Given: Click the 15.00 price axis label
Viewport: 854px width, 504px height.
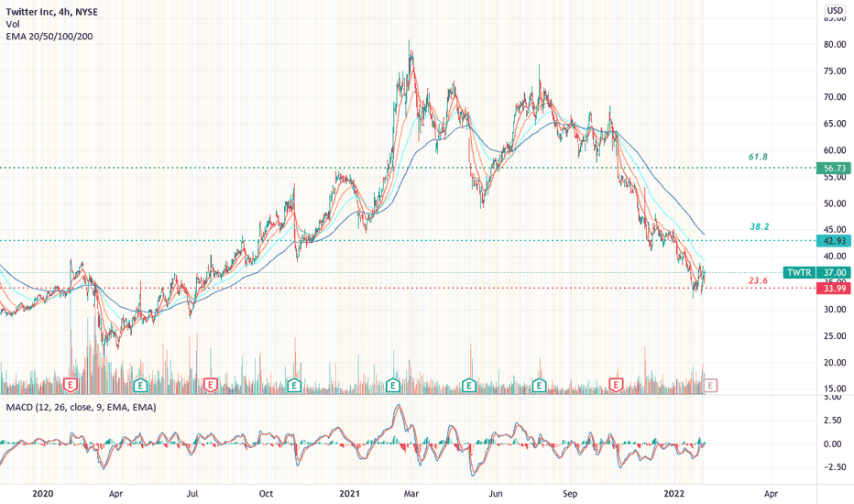Looking at the screenshot, I should click(x=835, y=389).
